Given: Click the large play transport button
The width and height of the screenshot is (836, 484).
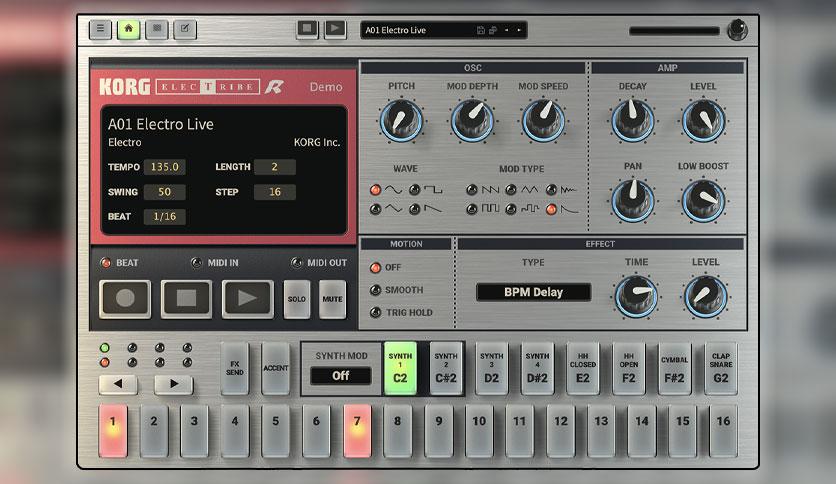Looking at the screenshot, I should [247, 299].
